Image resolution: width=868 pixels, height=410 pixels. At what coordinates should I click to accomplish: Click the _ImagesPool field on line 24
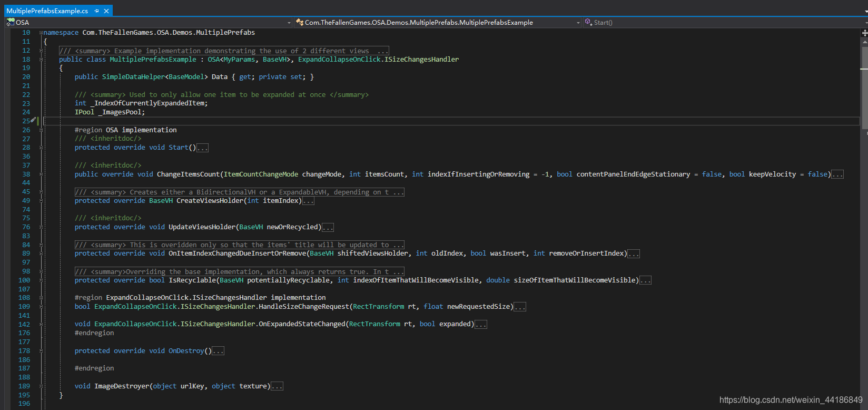(120, 112)
